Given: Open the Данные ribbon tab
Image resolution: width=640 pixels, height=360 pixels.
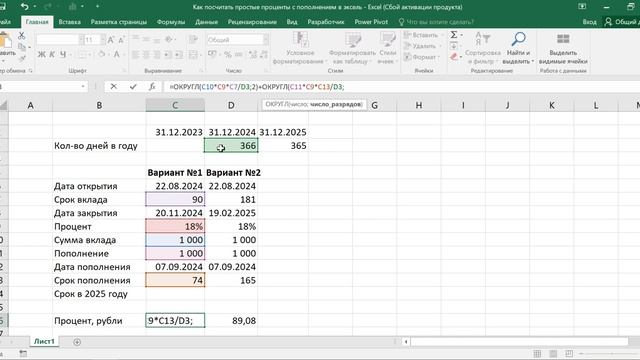Looking at the screenshot, I should [x=206, y=22].
